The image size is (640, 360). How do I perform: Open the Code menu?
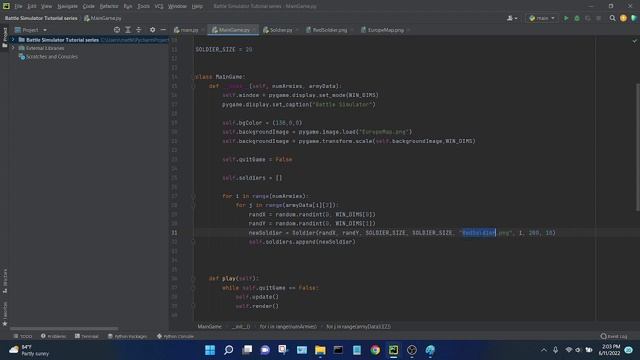(89, 7)
